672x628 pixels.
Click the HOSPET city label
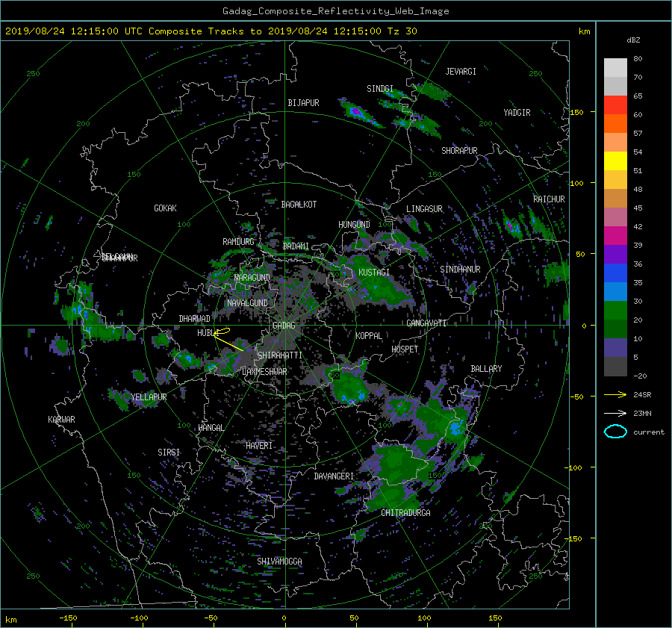point(405,349)
